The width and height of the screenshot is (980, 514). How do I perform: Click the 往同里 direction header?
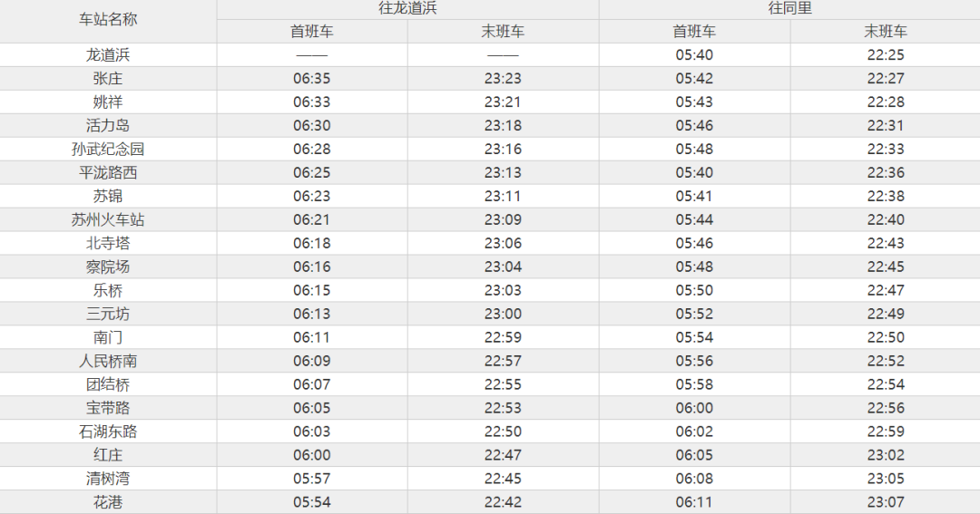[790, 8]
